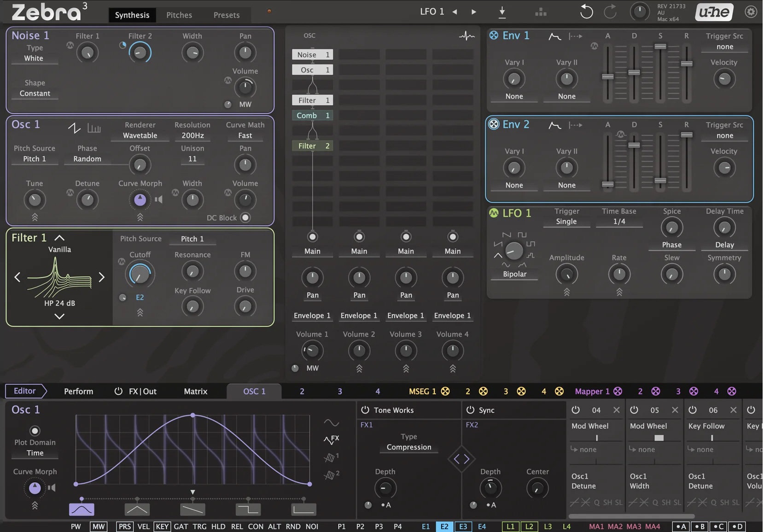Open the Shape dropdown showing Constant
Screen dimensions: 770x532
(x=35, y=94)
